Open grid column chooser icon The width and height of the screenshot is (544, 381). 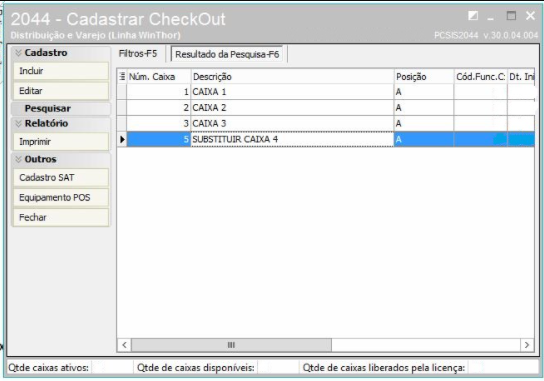(122, 76)
